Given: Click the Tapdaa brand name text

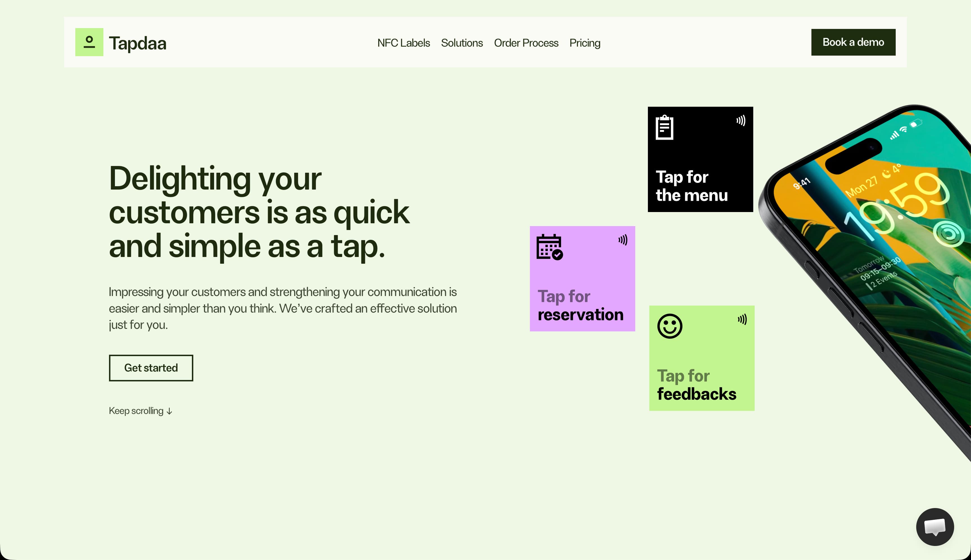Looking at the screenshot, I should point(137,43).
